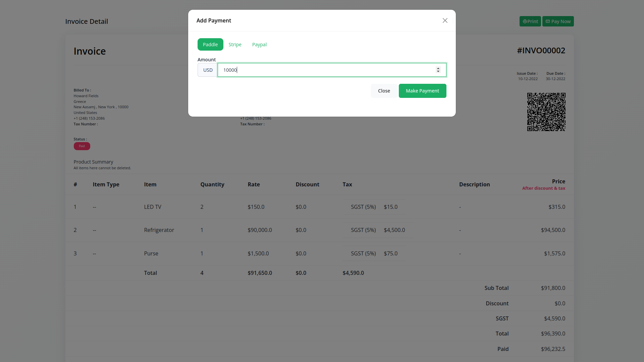
Task: Switch to the Stripe payment tab
Action: click(x=235, y=45)
